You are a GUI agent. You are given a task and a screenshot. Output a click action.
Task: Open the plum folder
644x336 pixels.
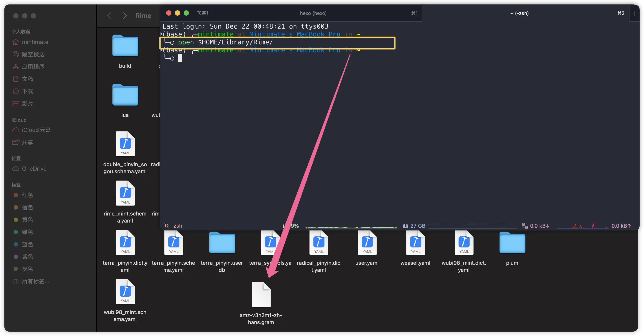tap(512, 243)
